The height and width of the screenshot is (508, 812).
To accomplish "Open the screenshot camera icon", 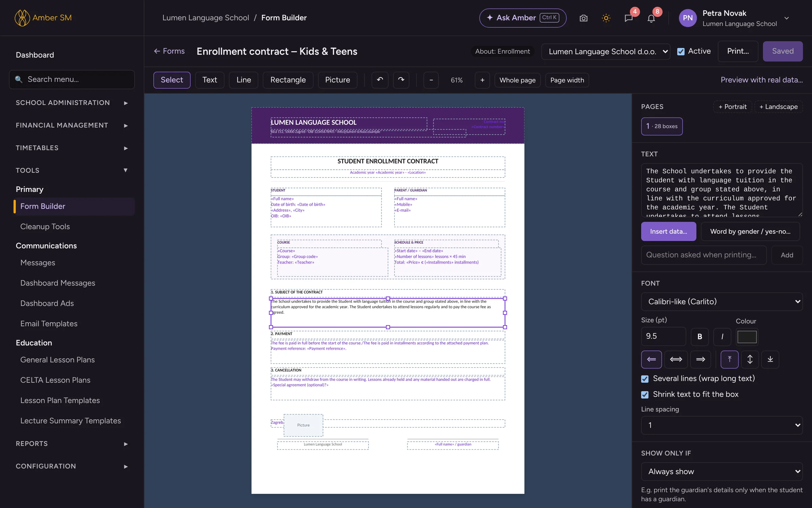I will [x=584, y=18].
